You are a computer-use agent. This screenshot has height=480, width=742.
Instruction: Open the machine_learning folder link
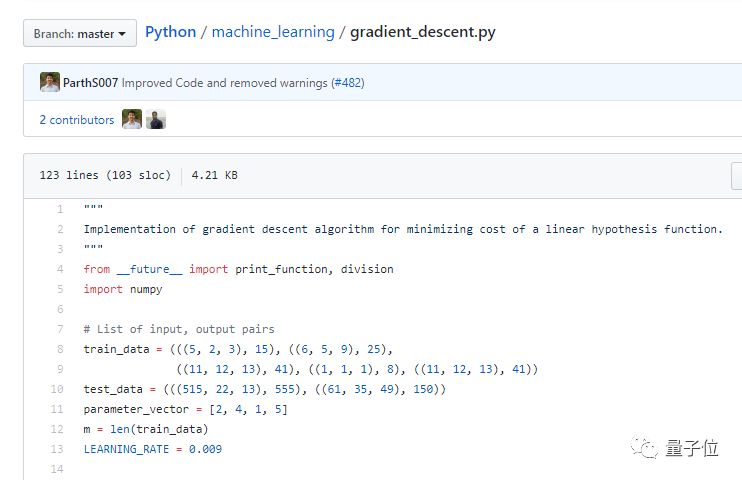pos(273,32)
